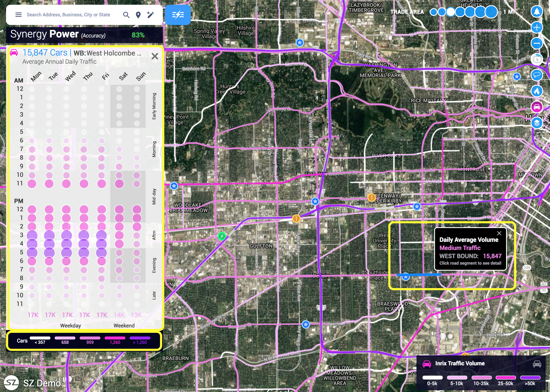Click the location pin icon
Screen dimensions: 550x392
pos(138,15)
